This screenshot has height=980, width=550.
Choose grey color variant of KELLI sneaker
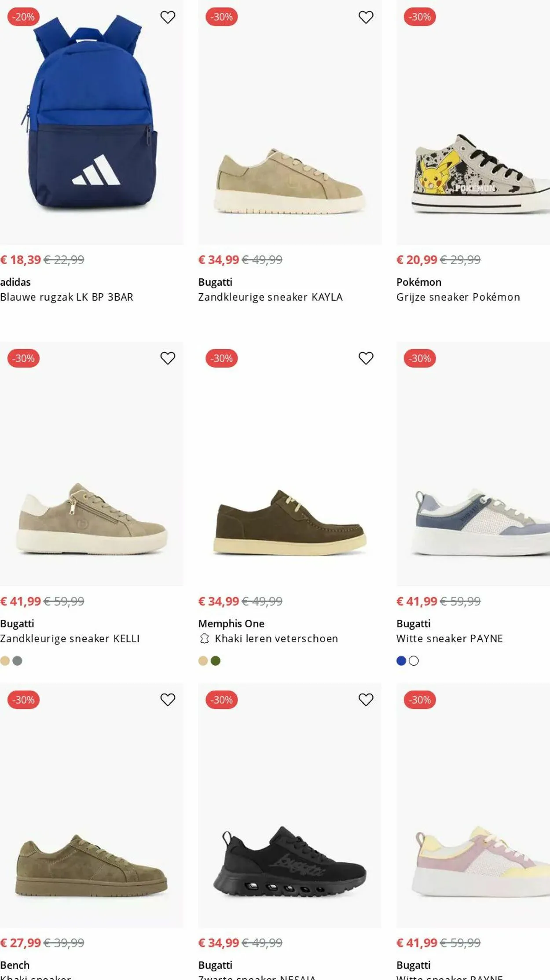18,661
